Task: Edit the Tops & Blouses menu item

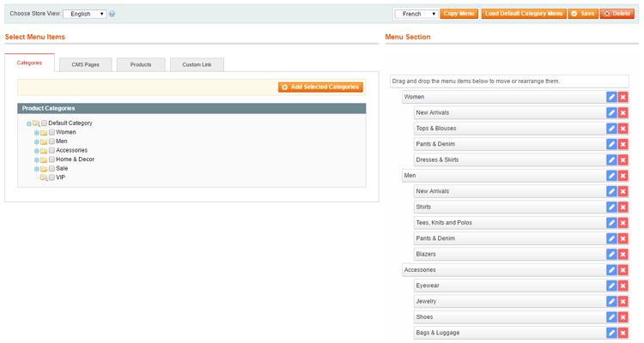Action: pos(611,129)
